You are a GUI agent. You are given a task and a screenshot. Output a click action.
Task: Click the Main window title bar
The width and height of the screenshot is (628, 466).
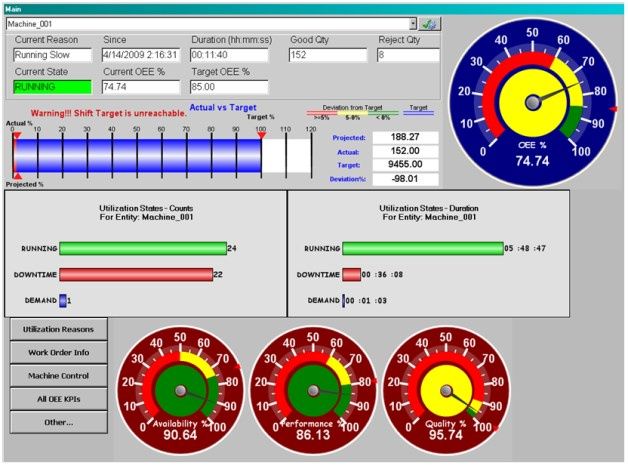[314, 9]
